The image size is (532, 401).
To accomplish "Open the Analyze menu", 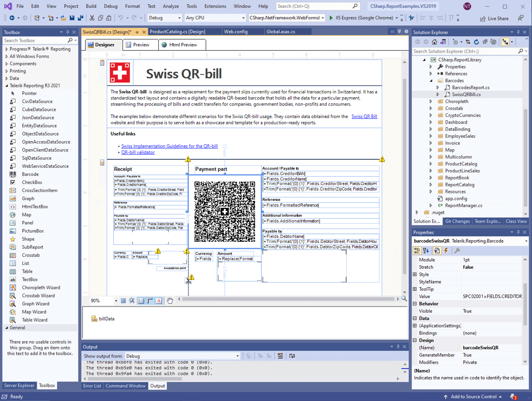I will pos(171,6).
